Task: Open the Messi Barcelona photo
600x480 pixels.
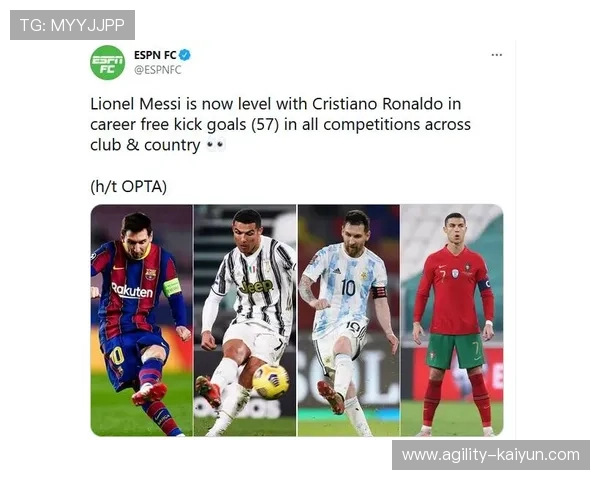Action: tap(142, 320)
